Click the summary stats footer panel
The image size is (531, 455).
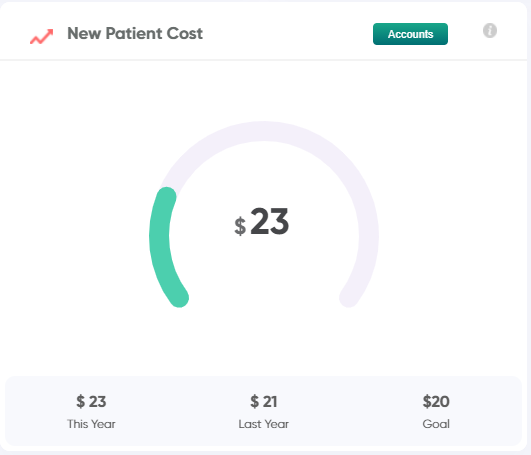(263, 411)
